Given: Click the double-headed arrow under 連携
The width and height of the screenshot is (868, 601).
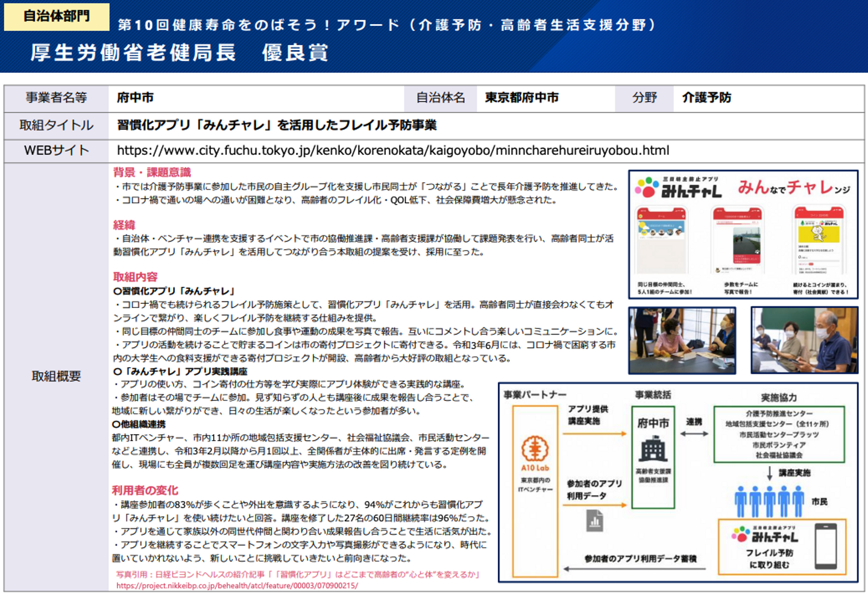Looking at the screenshot, I should pyautogui.click(x=694, y=433).
